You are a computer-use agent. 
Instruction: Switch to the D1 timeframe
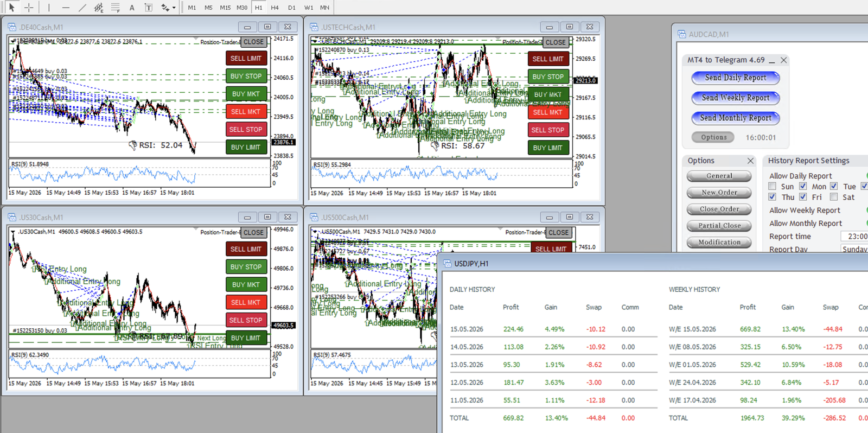[x=292, y=8]
